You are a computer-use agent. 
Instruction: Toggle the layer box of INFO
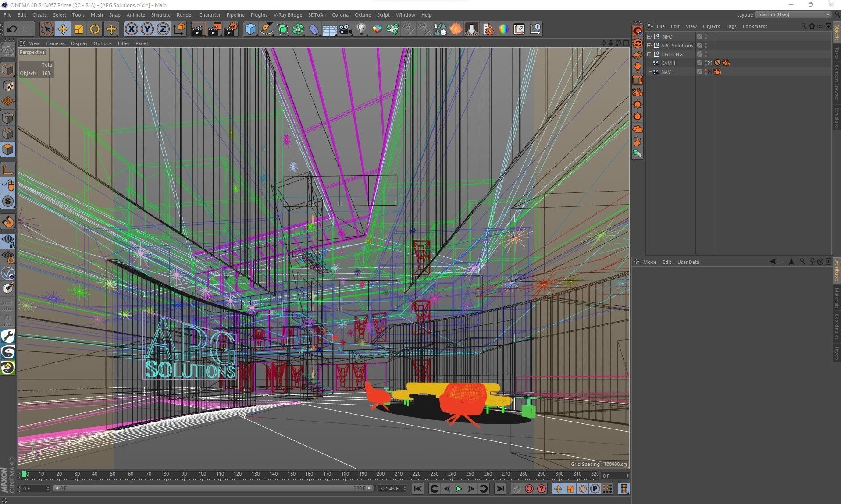pyautogui.click(x=700, y=37)
